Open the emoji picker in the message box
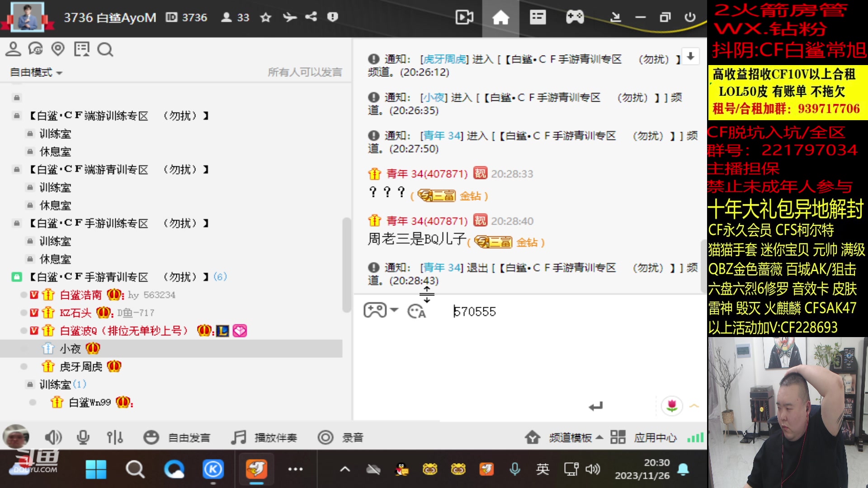868x488 pixels. pyautogui.click(x=416, y=311)
